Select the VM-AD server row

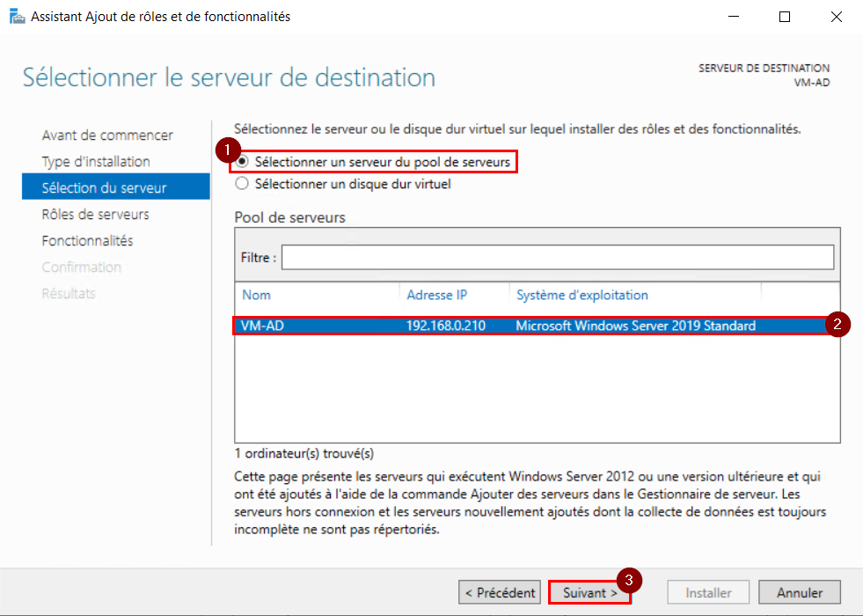tap(528, 326)
